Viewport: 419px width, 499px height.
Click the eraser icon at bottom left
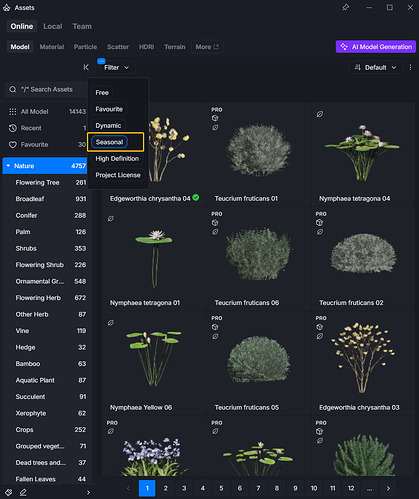(x=23, y=492)
